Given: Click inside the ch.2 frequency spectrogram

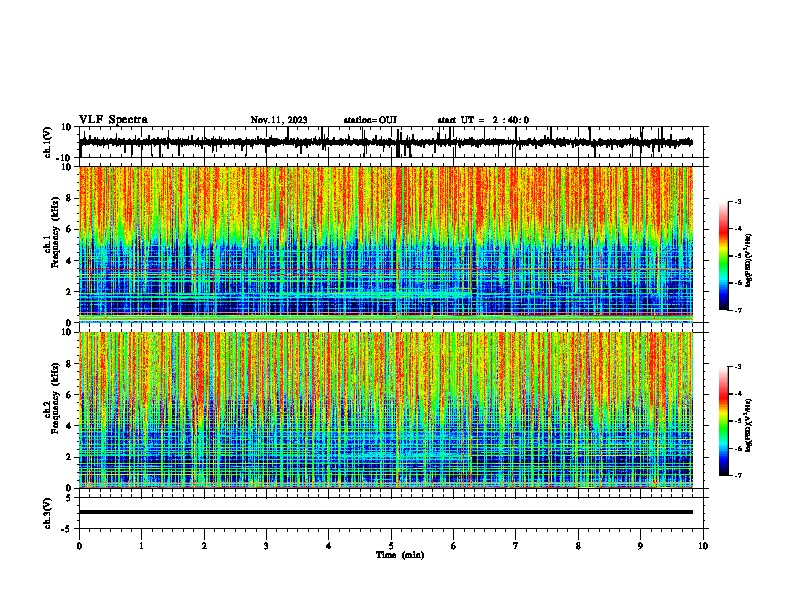Looking at the screenshot, I should click(x=385, y=410).
